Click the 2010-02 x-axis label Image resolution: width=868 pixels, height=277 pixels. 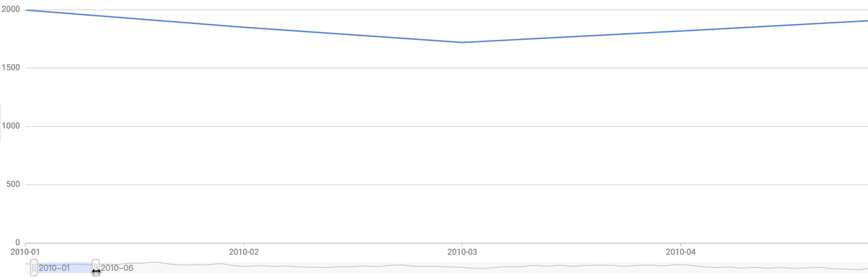tap(244, 251)
